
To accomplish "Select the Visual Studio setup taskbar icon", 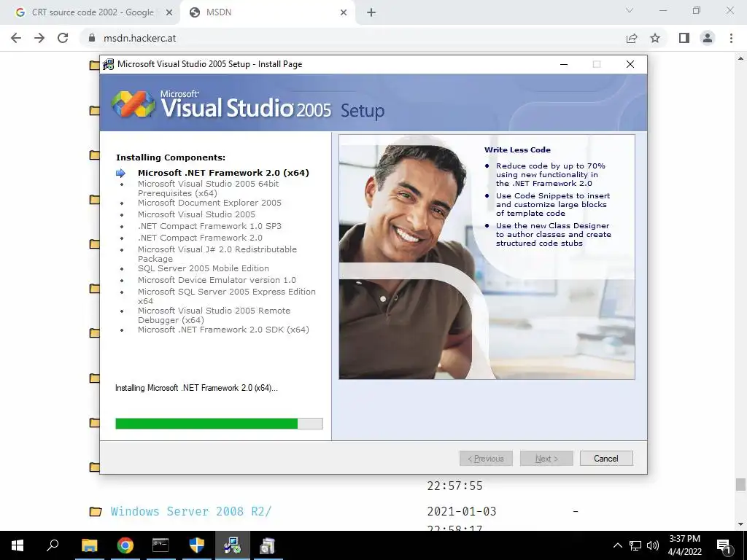I will pyautogui.click(x=232, y=545).
